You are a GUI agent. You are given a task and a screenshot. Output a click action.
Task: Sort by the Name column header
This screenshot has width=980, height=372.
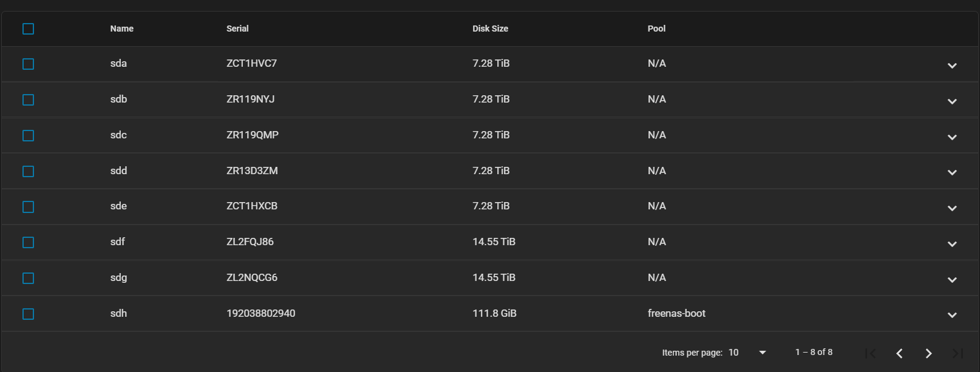coord(121,29)
